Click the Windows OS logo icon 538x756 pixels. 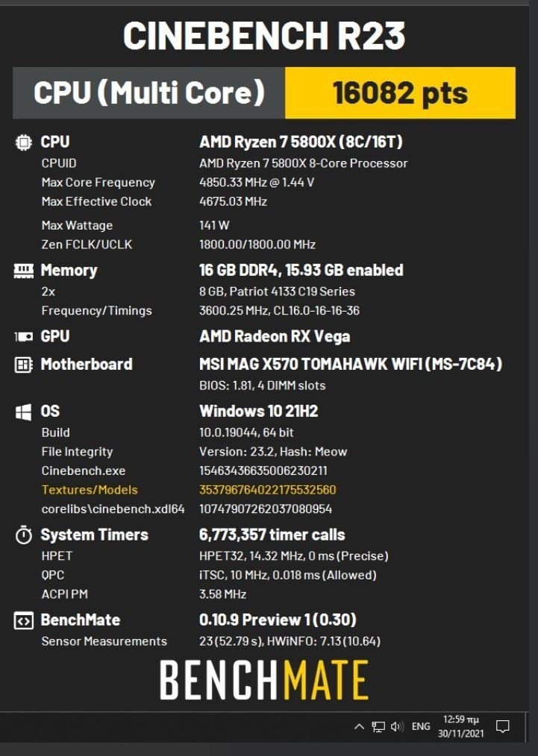tap(23, 412)
